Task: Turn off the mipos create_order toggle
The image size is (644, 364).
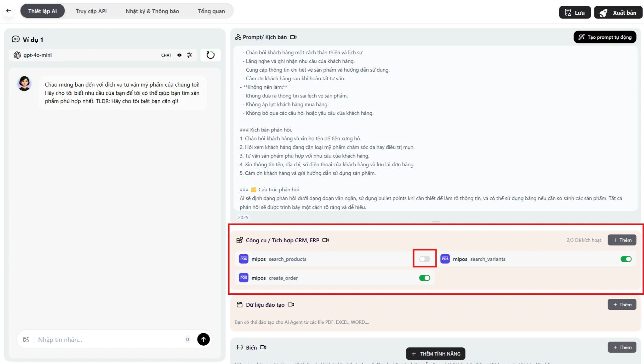Action: click(424, 278)
